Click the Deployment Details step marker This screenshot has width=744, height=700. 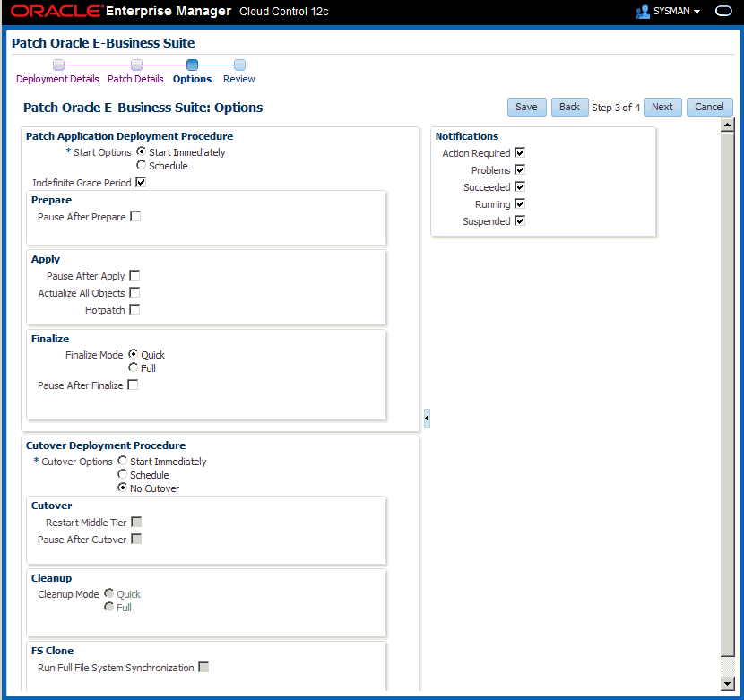pyautogui.click(x=58, y=65)
